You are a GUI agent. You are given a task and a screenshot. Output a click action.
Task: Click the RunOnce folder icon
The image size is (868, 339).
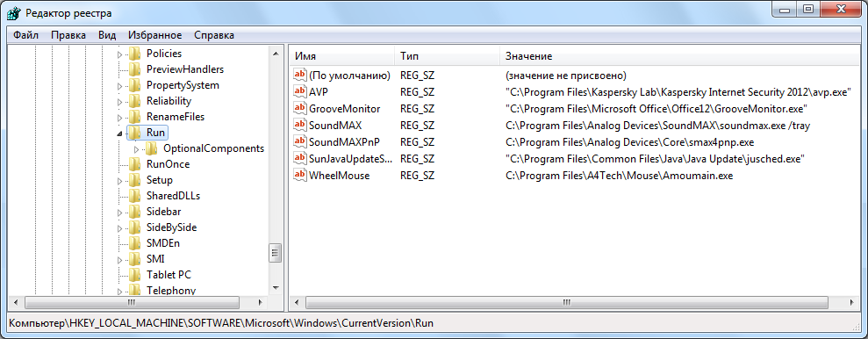134,164
